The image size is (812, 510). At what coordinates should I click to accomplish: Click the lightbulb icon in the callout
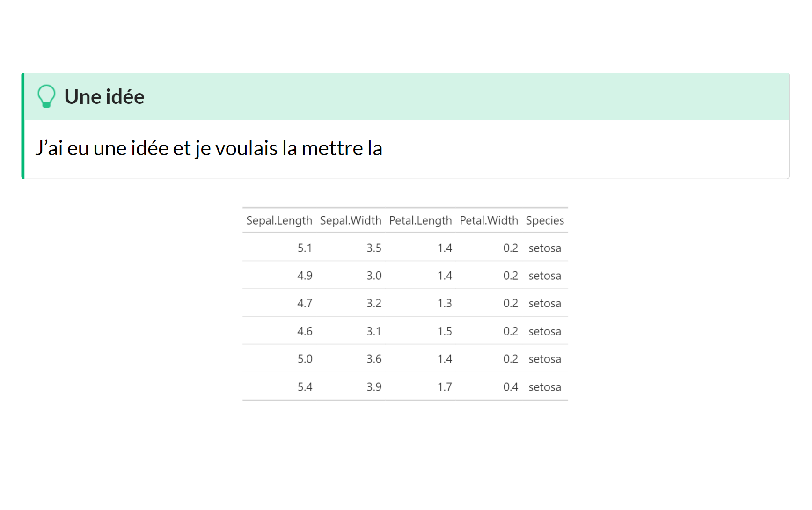coord(46,96)
